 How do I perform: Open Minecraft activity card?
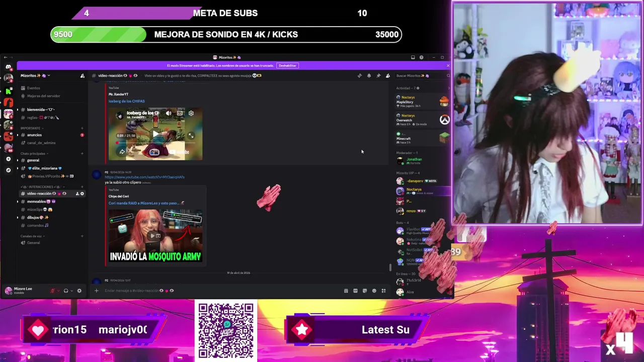[x=423, y=137]
